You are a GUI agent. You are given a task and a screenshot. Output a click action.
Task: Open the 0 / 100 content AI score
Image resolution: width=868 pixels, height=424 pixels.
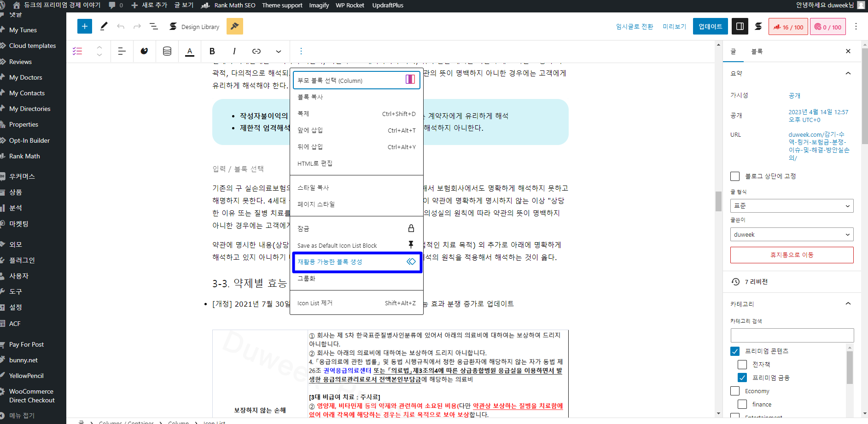coord(828,27)
